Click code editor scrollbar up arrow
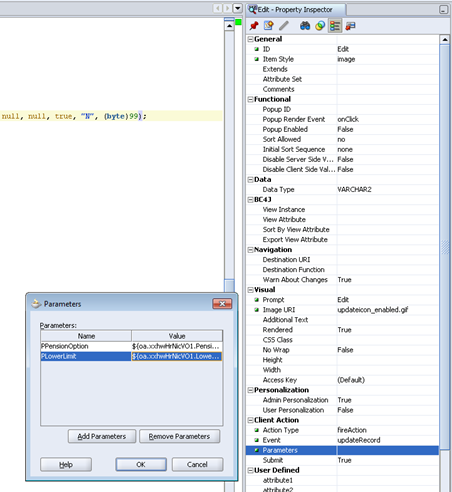The image size is (452, 492). (229, 26)
